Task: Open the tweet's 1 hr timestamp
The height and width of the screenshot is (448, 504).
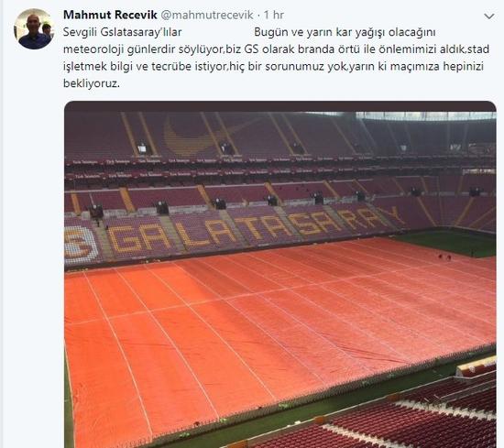Action: [x=274, y=15]
